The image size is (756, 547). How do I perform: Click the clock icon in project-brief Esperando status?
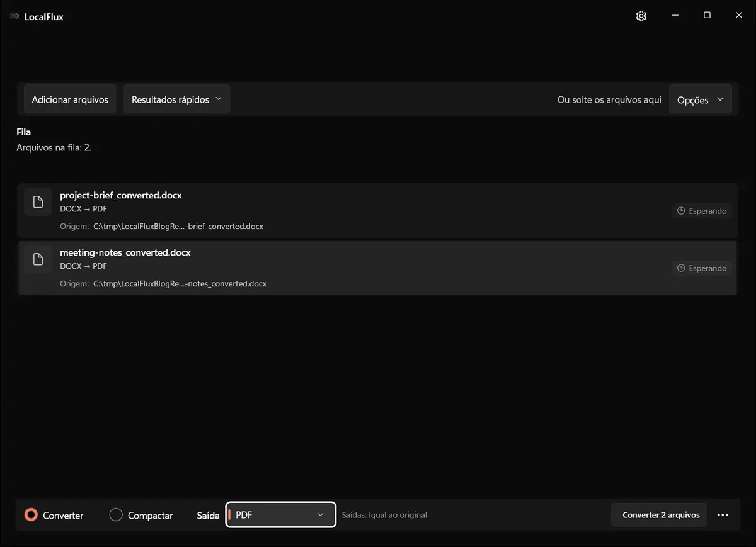[x=681, y=211]
